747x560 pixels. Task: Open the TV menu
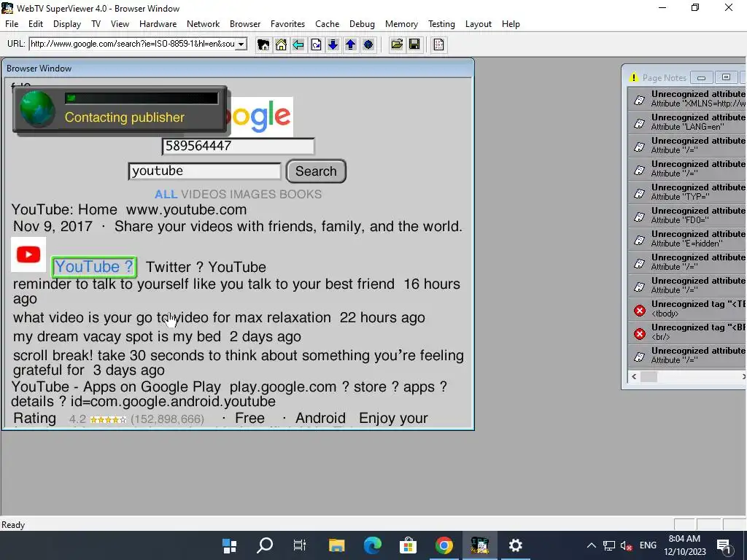(96, 24)
